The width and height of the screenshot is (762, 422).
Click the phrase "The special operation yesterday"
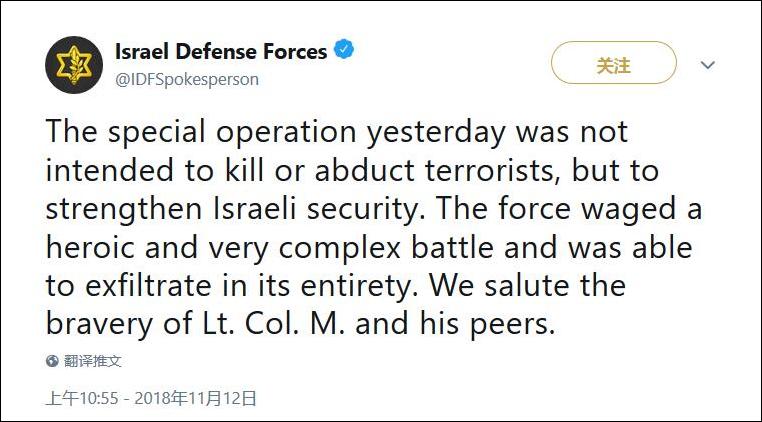(277, 133)
